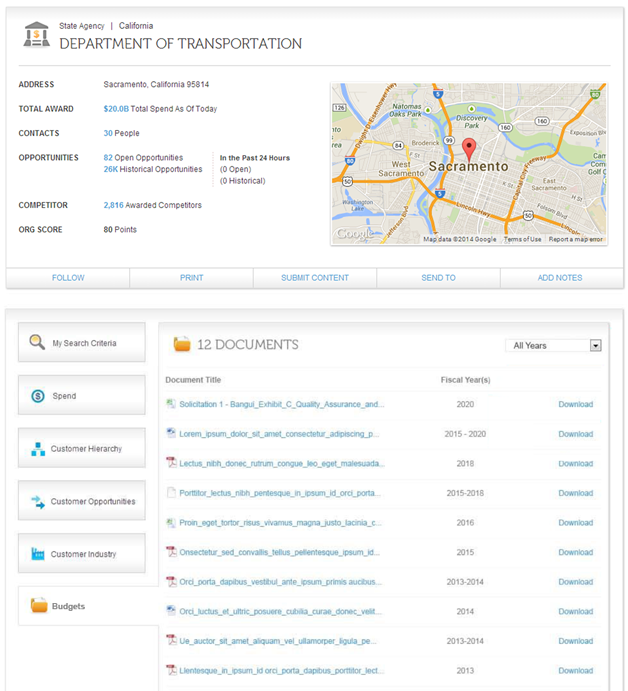This screenshot has height=691, width=628.
Task: Switch to the Spend tab
Action: tap(82, 395)
